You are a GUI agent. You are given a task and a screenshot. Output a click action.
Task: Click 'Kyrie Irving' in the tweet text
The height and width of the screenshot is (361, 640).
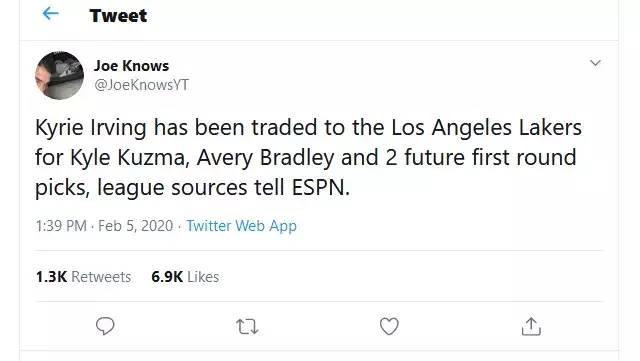point(91,128)
